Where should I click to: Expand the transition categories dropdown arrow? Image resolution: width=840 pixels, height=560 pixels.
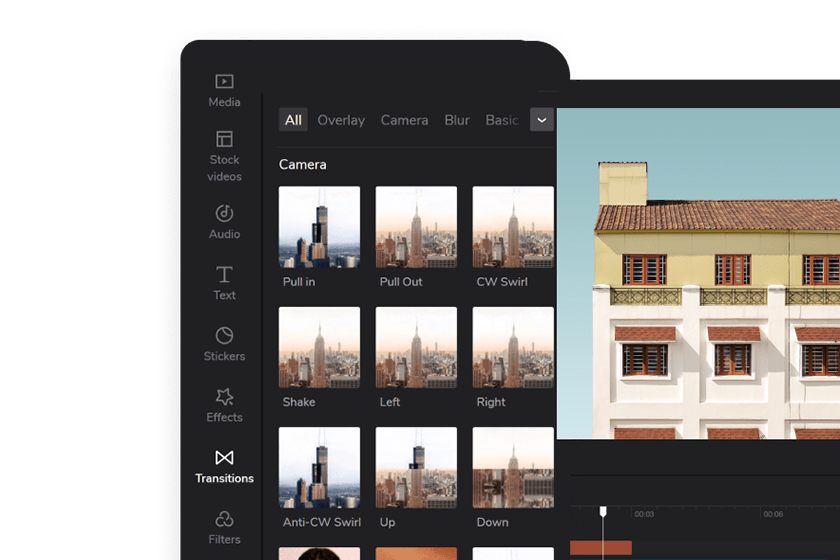click(x=541, y=120)
